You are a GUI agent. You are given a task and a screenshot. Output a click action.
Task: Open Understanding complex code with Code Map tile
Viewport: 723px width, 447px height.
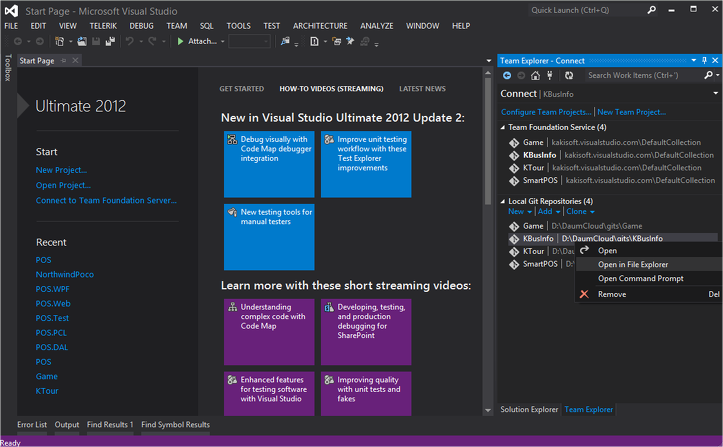[269, 332]
